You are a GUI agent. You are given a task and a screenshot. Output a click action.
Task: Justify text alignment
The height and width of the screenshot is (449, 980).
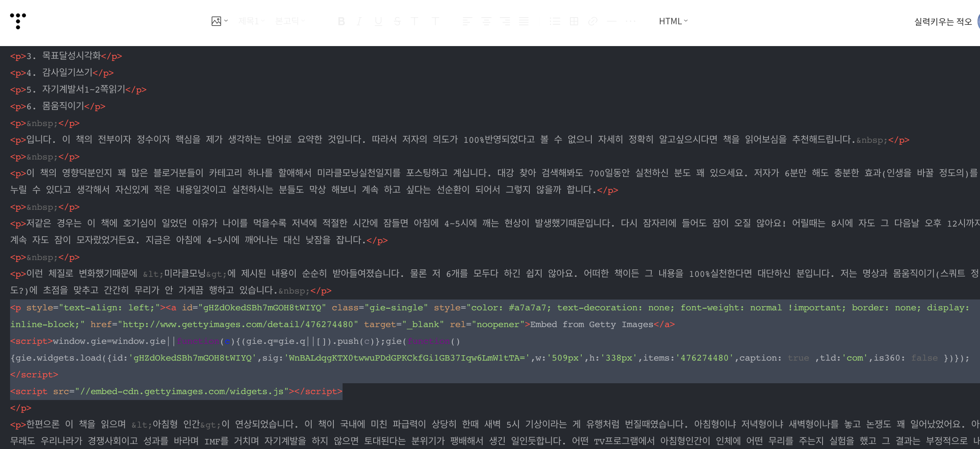pyautogui.click(x=524, y=21)
